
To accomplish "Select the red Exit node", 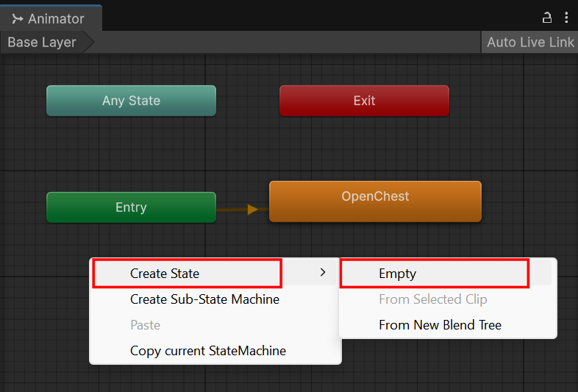I will pyautogui.click(x=364, y=101).
